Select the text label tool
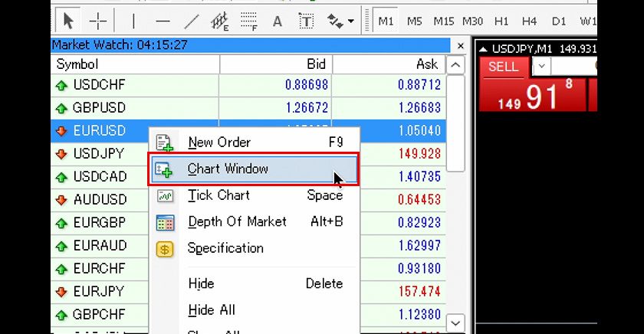Screen dimensions: 644x334 click(306, 21)
